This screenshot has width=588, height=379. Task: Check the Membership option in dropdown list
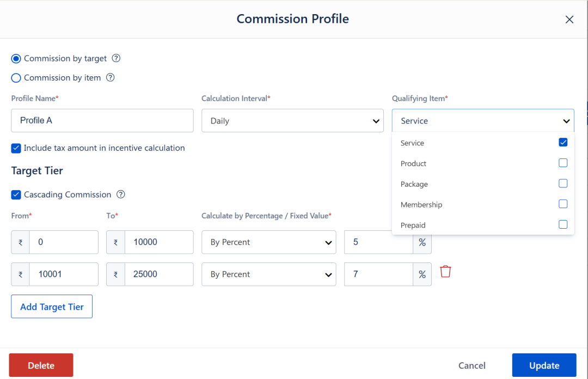point(563,204)
